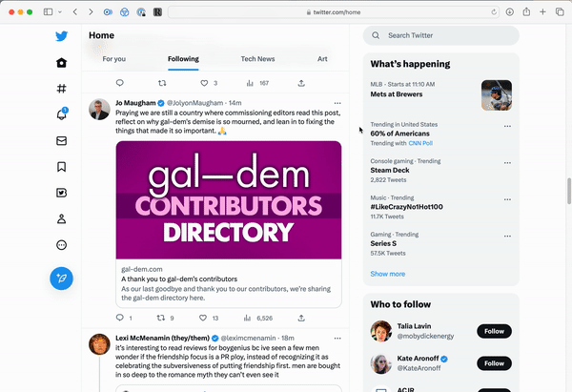
Task: Open Twitter Blue icon in sidebar
Action: point(61,193)
